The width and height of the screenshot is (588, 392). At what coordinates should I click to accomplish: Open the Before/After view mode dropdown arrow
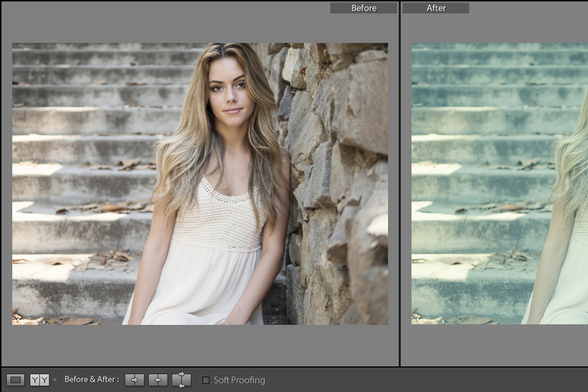pos(55,380)
